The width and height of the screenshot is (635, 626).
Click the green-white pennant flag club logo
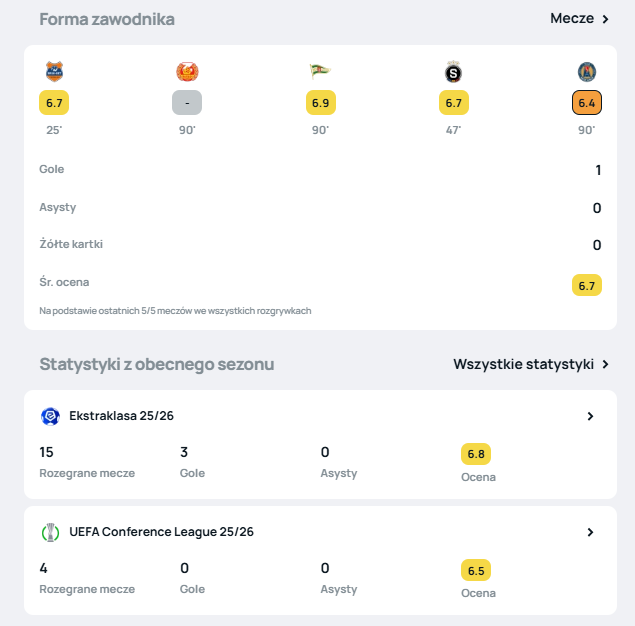coord(320,71)
